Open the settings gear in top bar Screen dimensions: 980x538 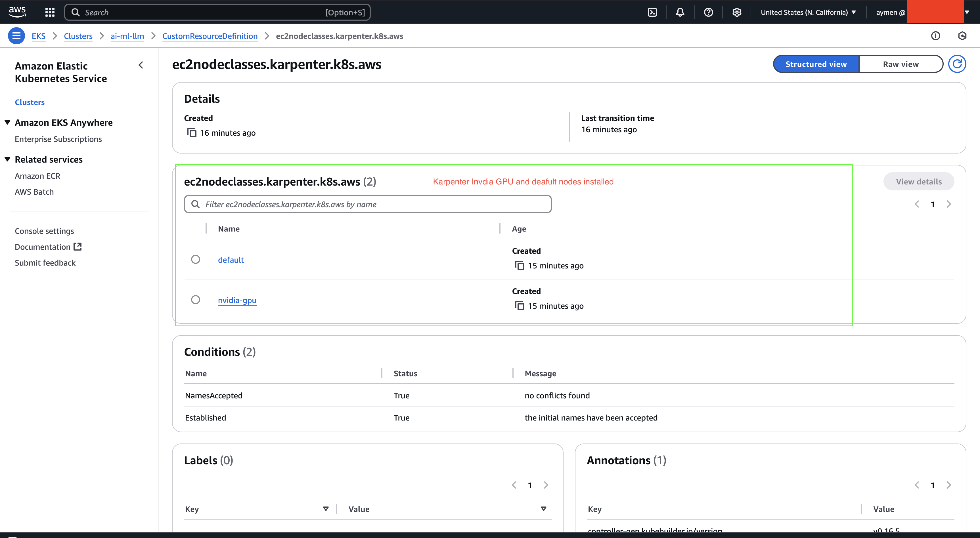tap(737, 12)
